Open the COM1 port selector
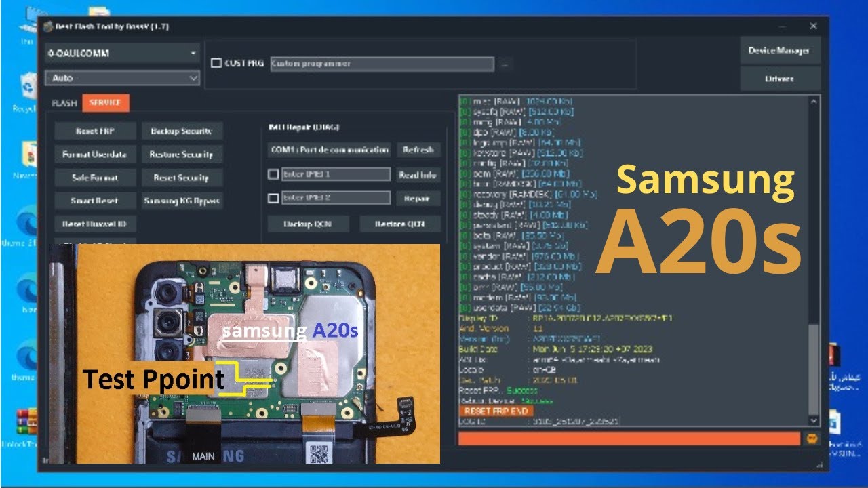This screenshot has width=868, height=488. click(329, 150)
